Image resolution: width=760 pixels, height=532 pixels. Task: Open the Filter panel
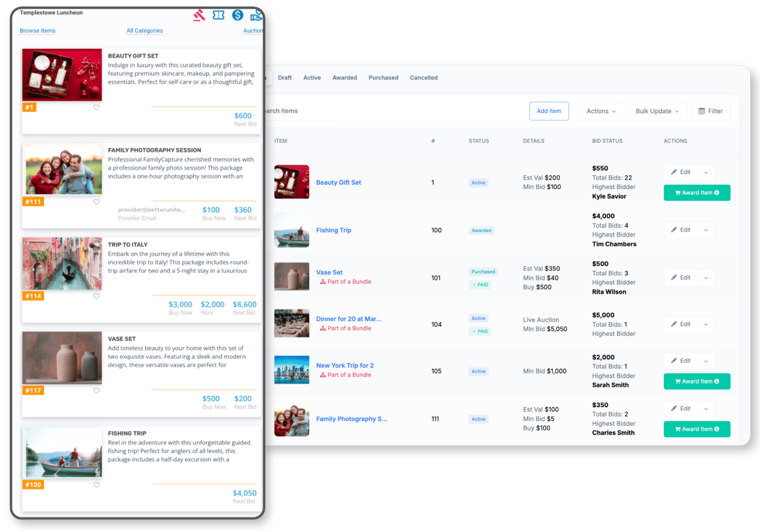coord(711,111)
